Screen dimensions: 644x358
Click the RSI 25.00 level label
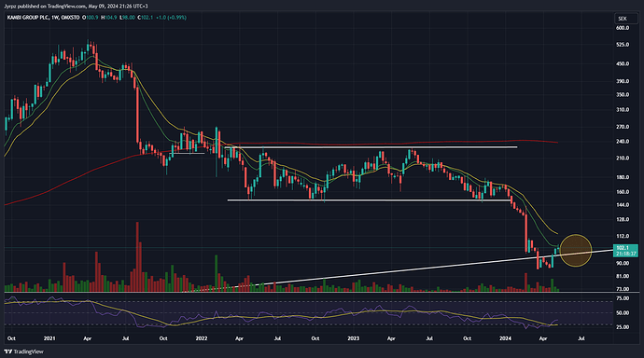point(623,327)
